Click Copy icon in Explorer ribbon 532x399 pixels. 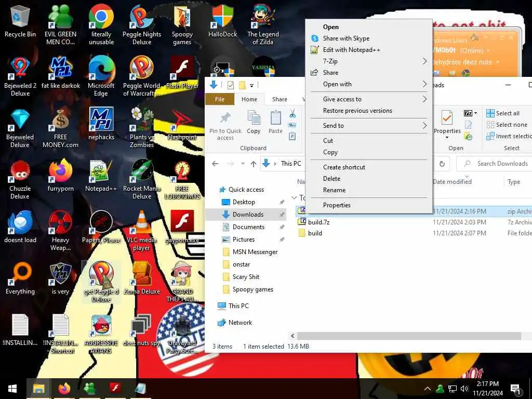tap(254, 122)
